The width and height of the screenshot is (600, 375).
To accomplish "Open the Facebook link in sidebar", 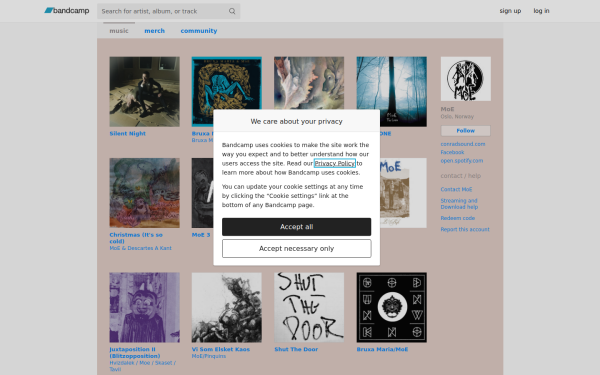I will [452, 152].
